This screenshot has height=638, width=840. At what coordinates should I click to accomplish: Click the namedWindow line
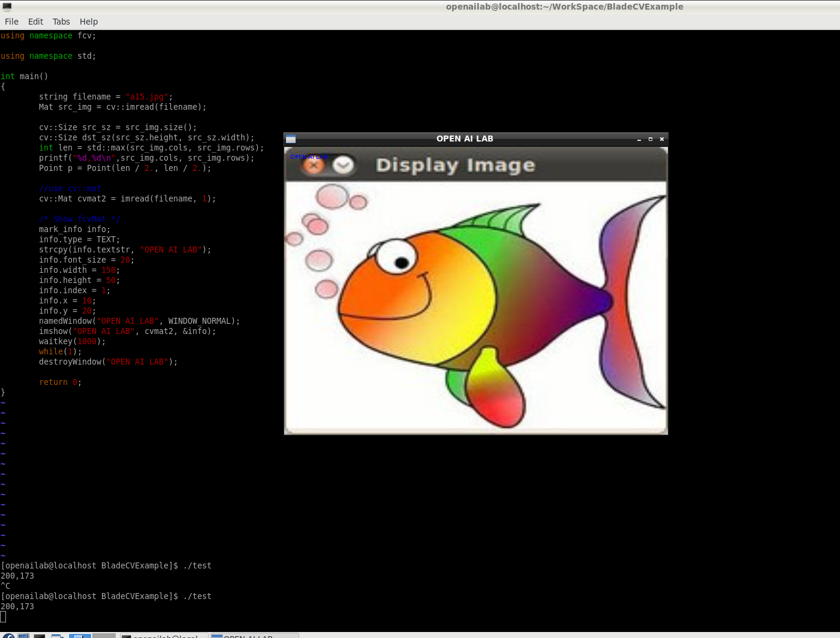139,321
